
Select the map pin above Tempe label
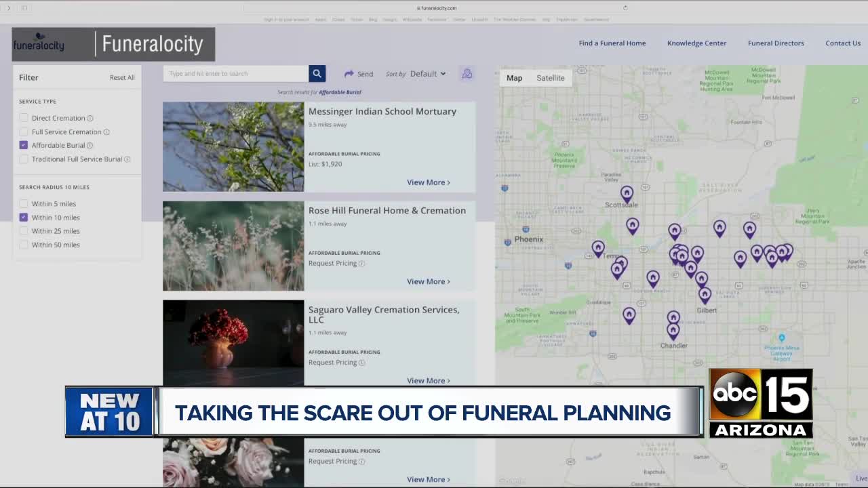point(597,249)
